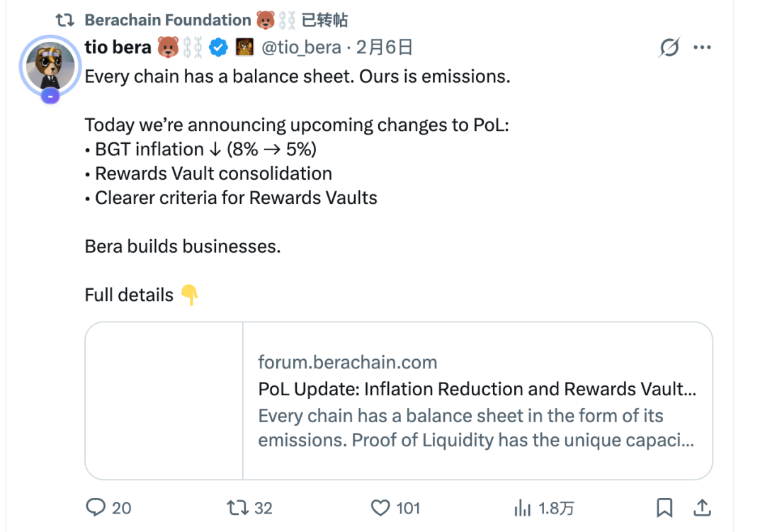This screenshot has width=765, height=532.
Task: Open the reply icon on the tweet
Action: click(x=96, y=508)
